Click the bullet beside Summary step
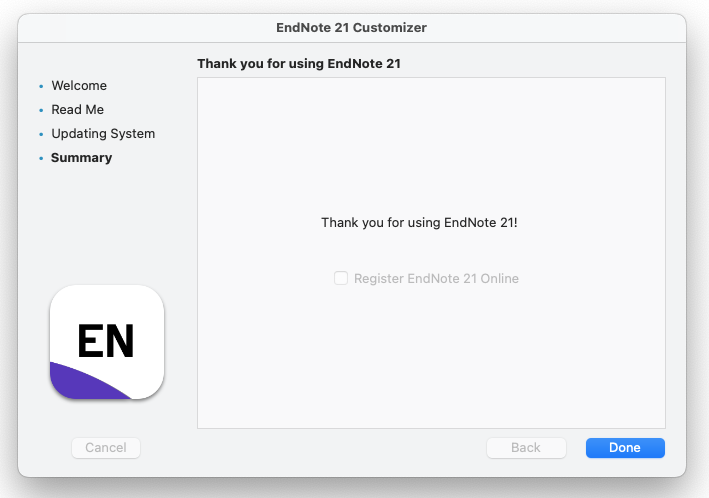 click(41, 158)
